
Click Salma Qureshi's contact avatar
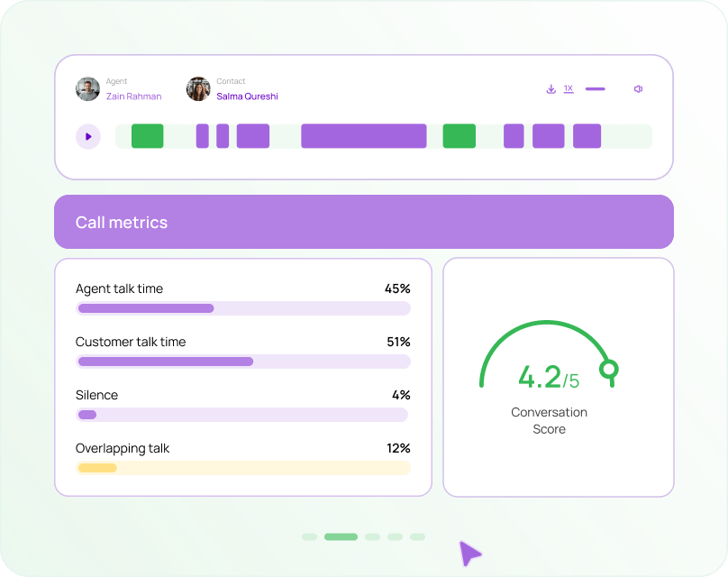(x=198, y=88)
